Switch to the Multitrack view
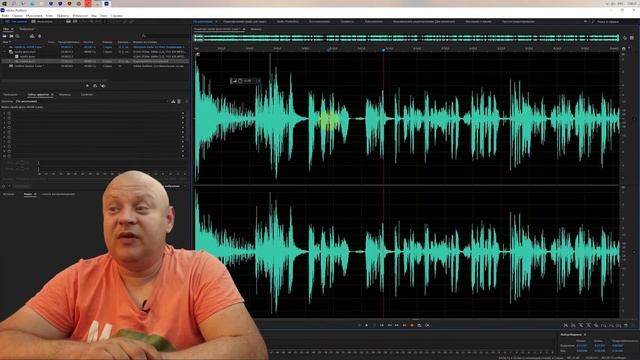Image resolution: width=640 pixels, height=360 pixels. pyautogui.click(x=42, y=21)
